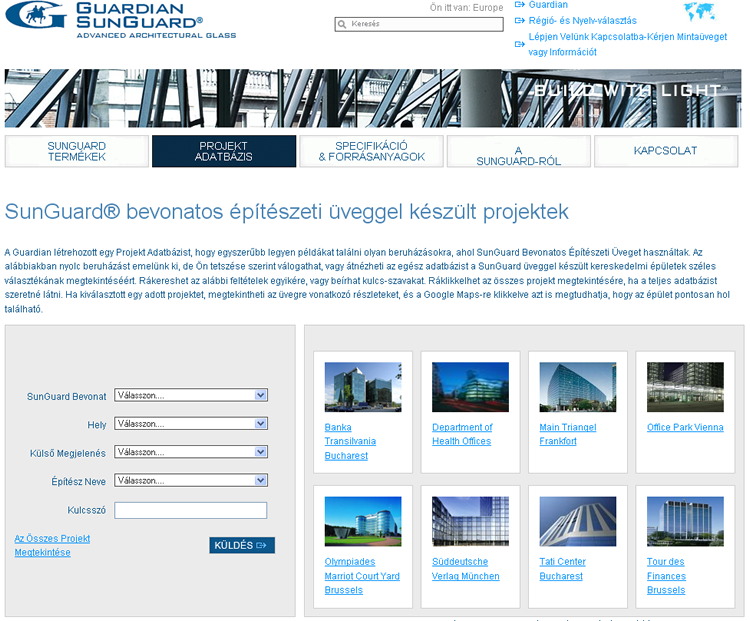Click arrow icon beside Régió- és Nyelv-választás

[519, 21]
